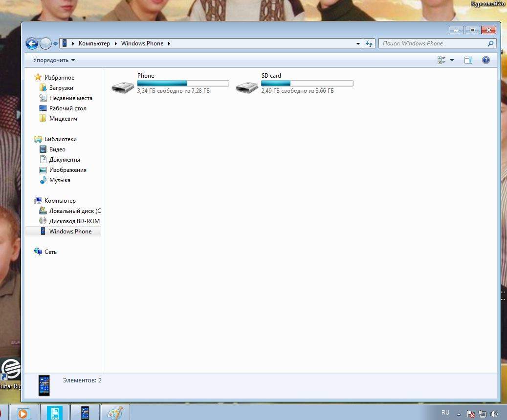Click the SD card capacity bar
This screenshot has width=507, height=420.
tap(307, 84)
